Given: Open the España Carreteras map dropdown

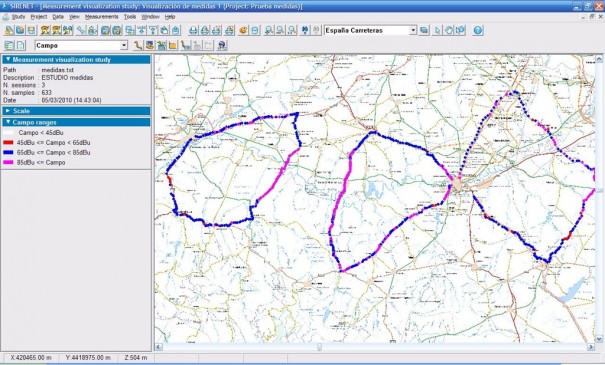Looking at the screenshot, I should tap(413, 30).
